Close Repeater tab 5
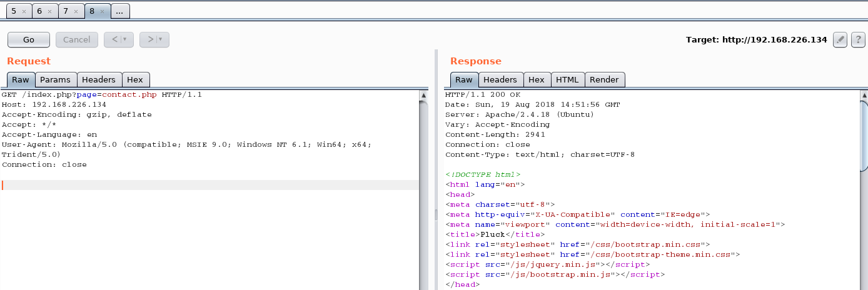868x290 pixels. tap(24, 11)
